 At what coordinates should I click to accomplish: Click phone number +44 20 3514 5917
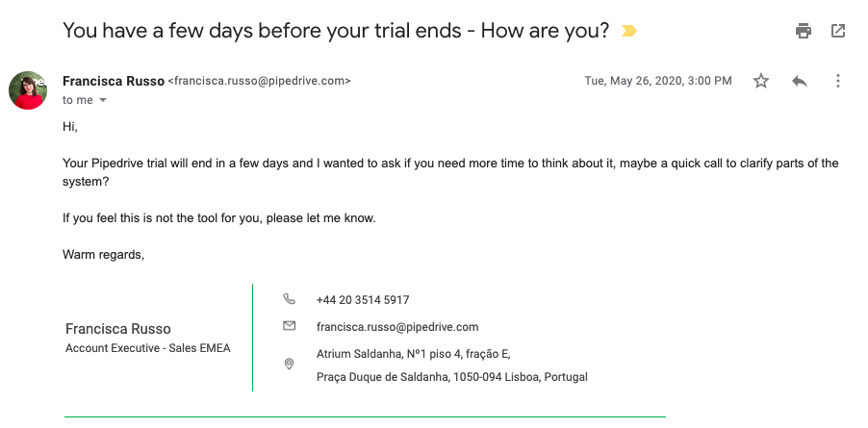pyautogui.click(x=363, y=300)
